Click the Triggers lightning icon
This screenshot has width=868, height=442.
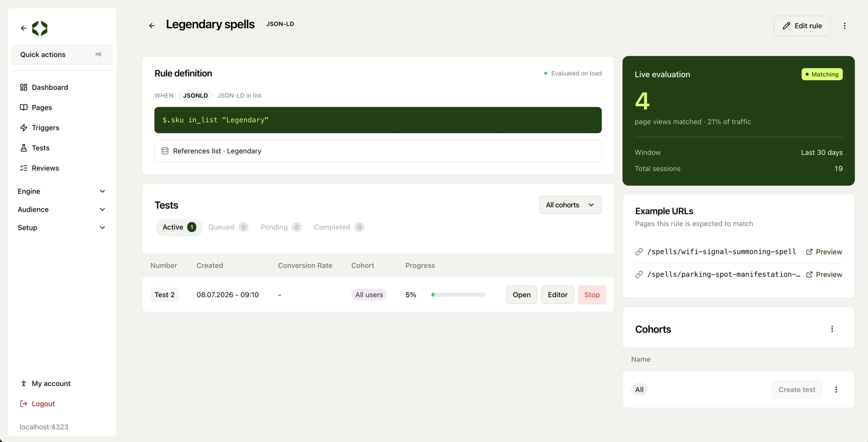click(x=23, y=128)
